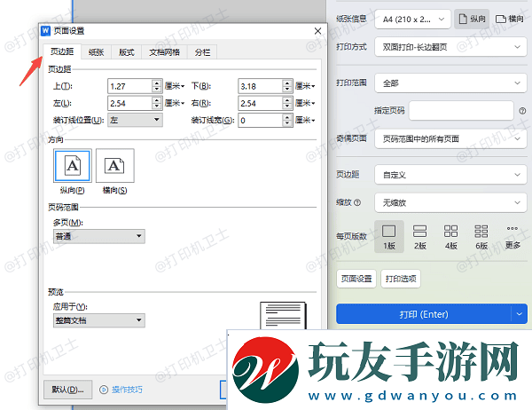The height and width of the screenshot is (410, 532).
Task: Select landscape orientation 横向(S) icon in dialog
Action: [115, 166]
